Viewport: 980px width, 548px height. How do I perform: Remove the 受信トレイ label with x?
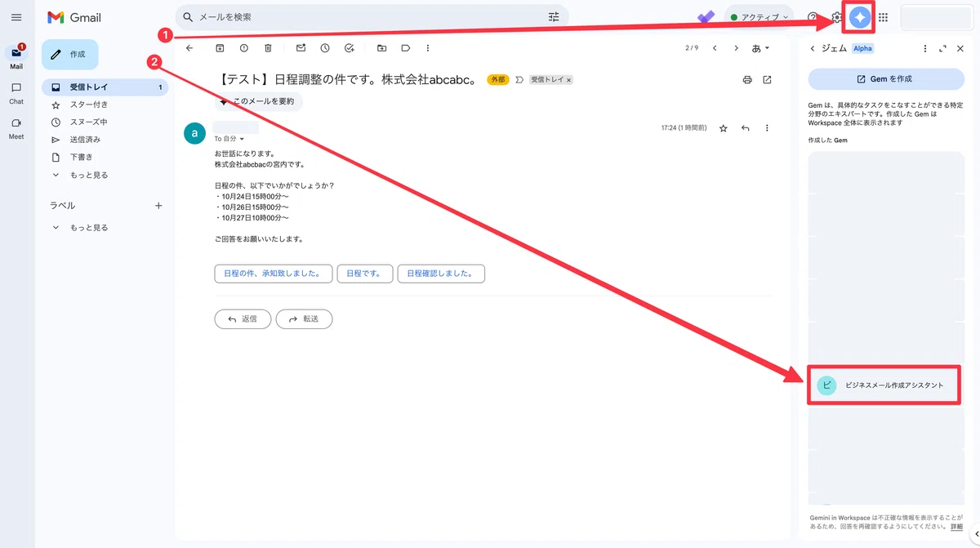(x=569, y=80)
